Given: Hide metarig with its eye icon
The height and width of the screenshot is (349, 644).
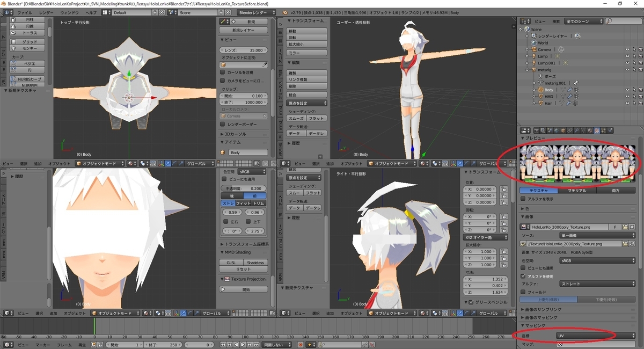Looking at the screenshot, I should [627, 69].
